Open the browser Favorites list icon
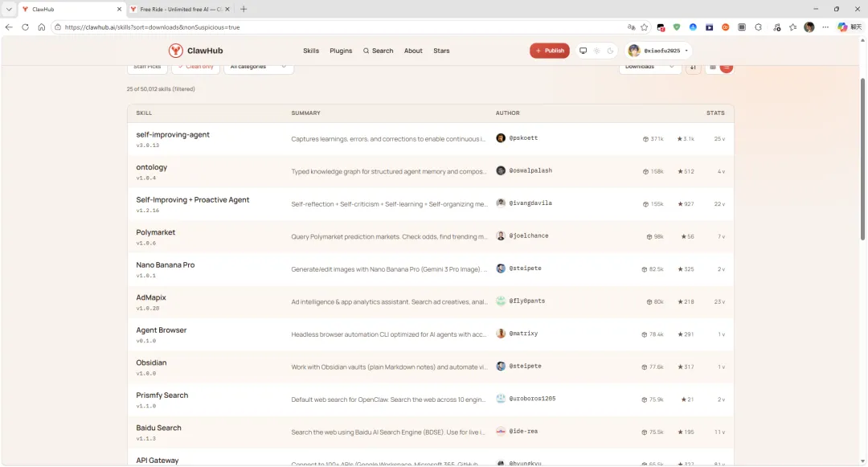Screen dimensions: 868x467 click(792, 27)
